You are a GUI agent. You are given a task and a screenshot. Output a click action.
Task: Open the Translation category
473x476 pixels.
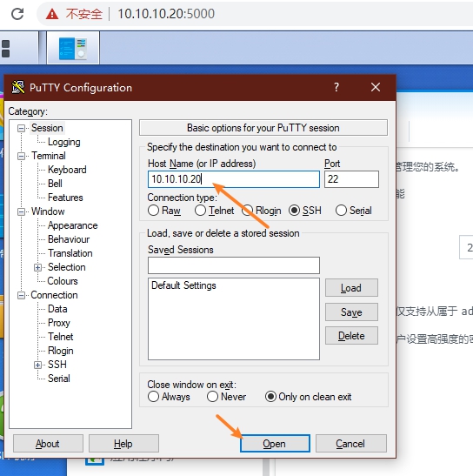pos(70,253)
